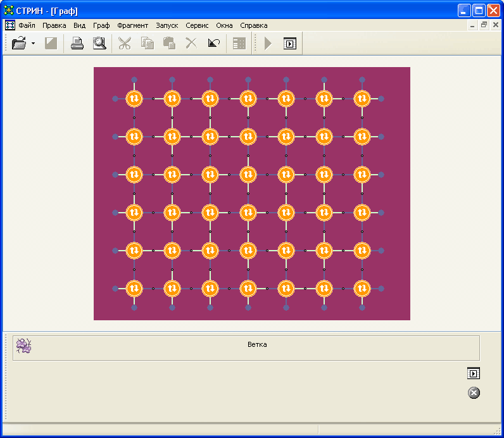504x438 pixels.
Task: Select top-right orange node in grid
Action: (362, 99)
